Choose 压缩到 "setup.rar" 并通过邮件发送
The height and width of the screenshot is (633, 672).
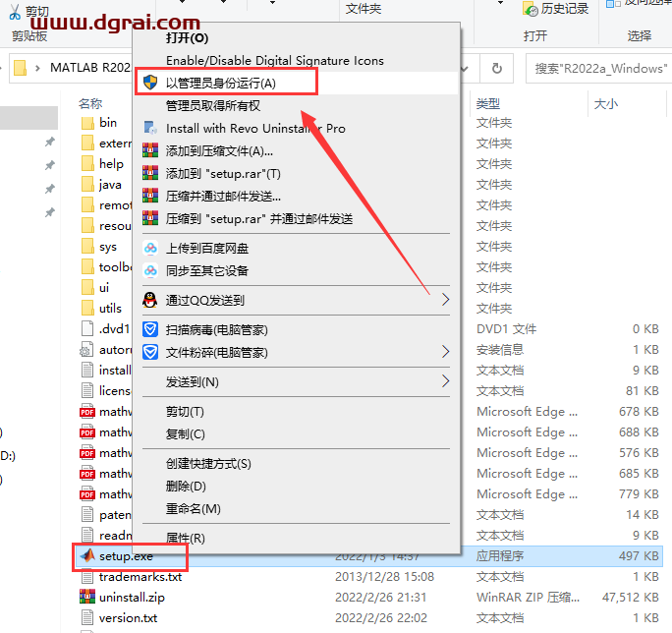coord(259,219)
